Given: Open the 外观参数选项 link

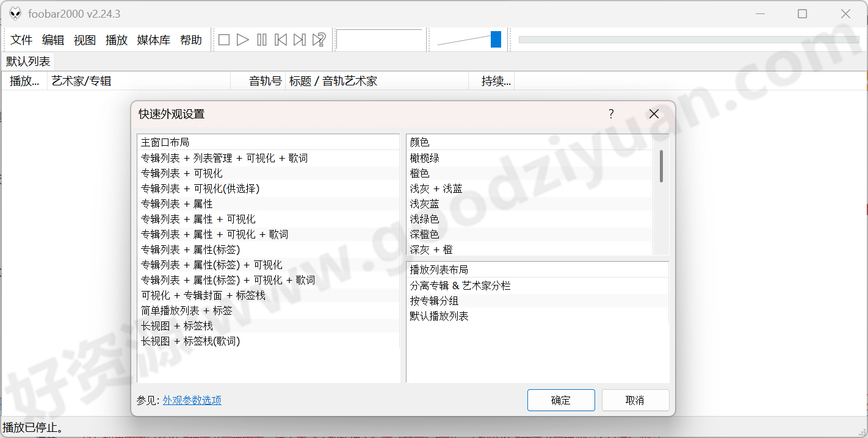Looking at the screenshot, I should (192, 400).
